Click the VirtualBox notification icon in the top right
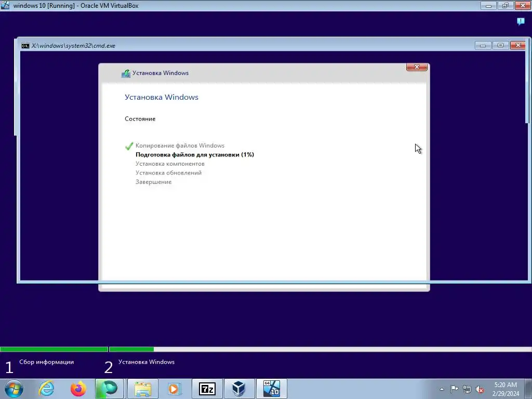The width and height of the screenshot is (532, 399). 521,21
